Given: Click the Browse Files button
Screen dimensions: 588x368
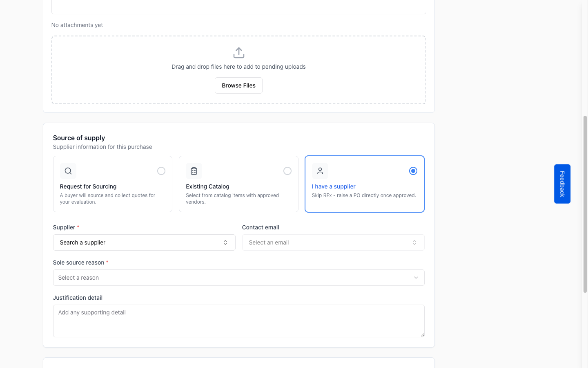Looking at the screenshot, I should coord(238,85).
